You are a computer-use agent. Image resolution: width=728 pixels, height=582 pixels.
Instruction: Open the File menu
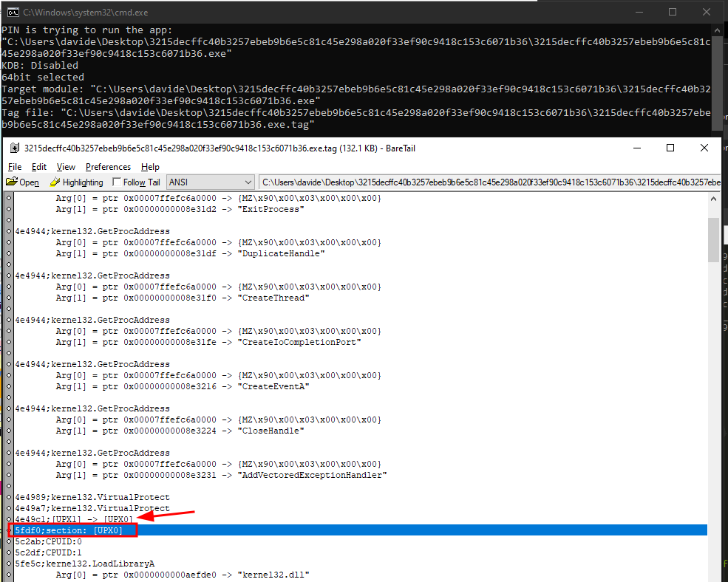(15, 167)
